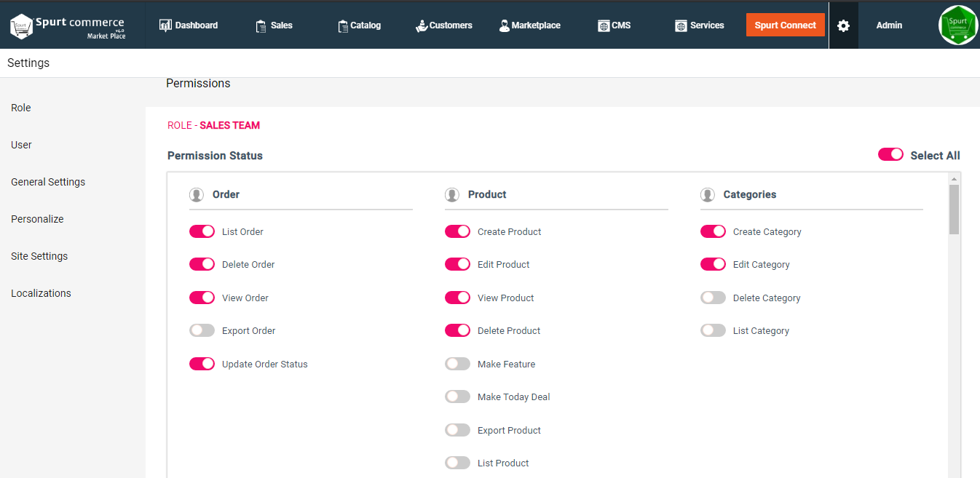Click the CMS globe icon

(x=604, y=26)
